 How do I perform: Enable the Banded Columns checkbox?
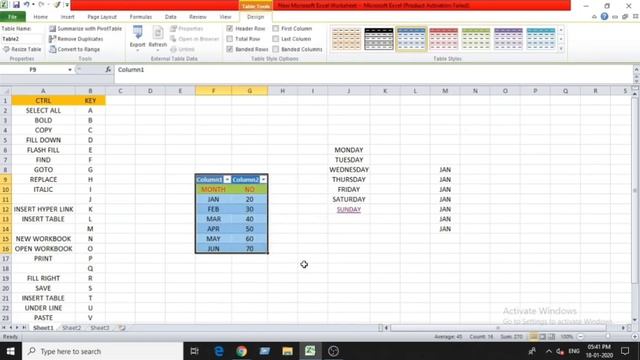coord(276,49)
